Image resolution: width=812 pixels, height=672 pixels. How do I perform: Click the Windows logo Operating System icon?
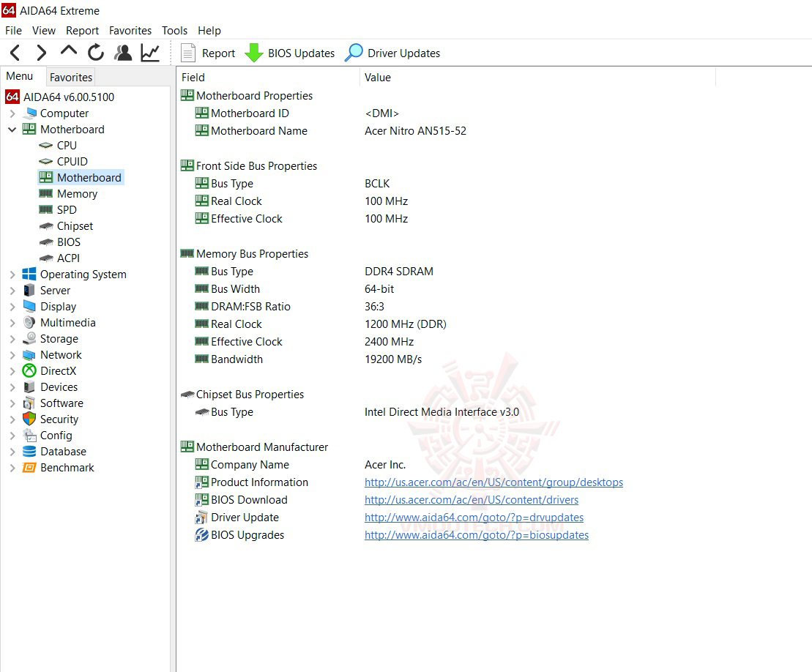click(29, 275)
